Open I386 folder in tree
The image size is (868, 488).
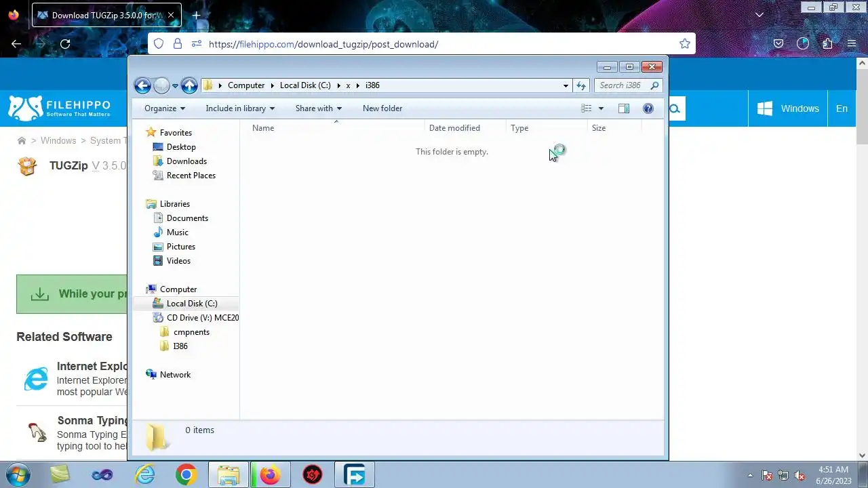click(x=180, y=346)
